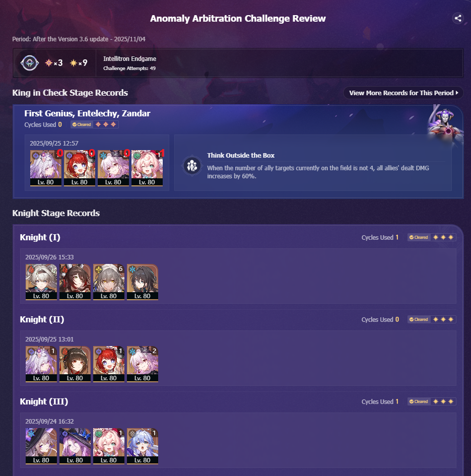Click the witch-hat character first in Knight (III)

pyautogui.click(x=41, y=446)
